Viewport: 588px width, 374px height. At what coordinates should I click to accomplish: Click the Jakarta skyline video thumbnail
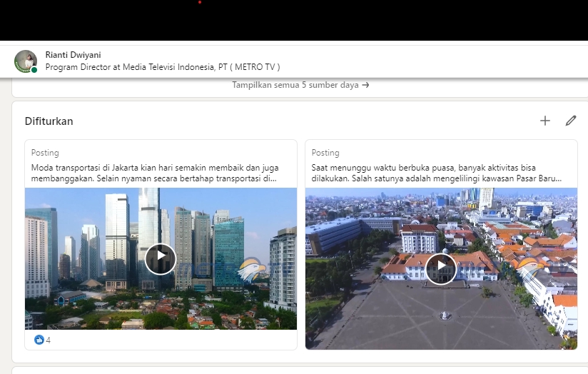(x=161, y=259)
